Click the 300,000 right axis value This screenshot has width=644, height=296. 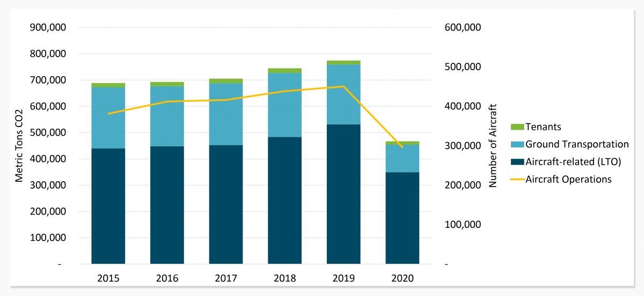point(463,146)
